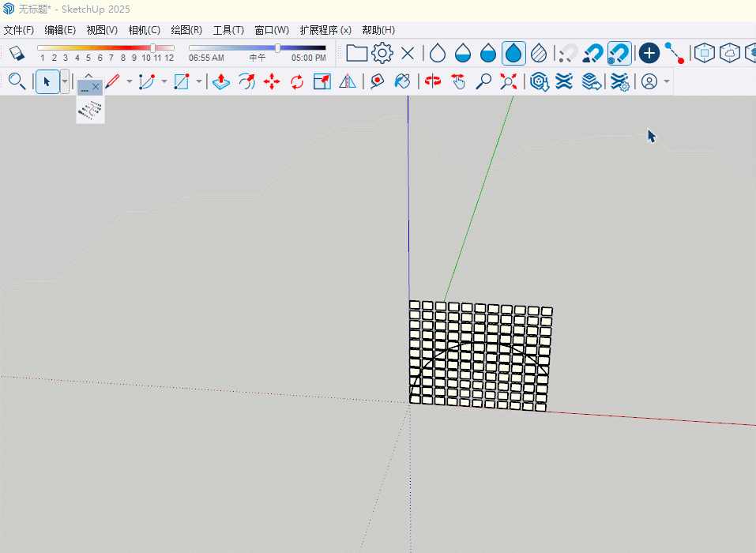Screen dimensions: 756x553
Task: Select the Zoom magnifier tool
Action: [483, 81]
